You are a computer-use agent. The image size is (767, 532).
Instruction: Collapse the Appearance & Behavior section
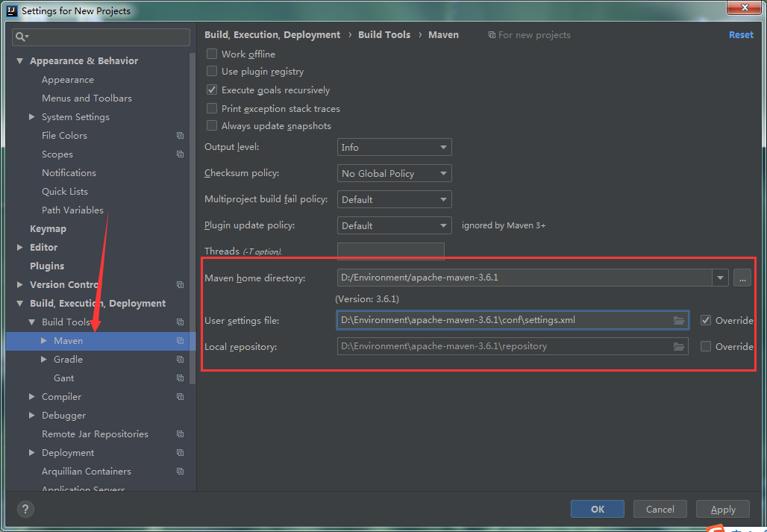[x=19, y=61]
